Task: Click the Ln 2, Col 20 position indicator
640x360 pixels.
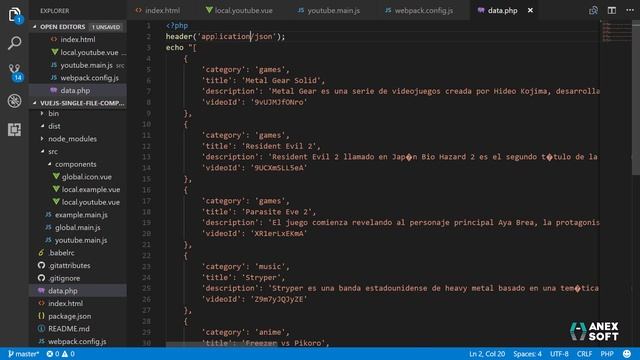Action: [x=487, y=353]
